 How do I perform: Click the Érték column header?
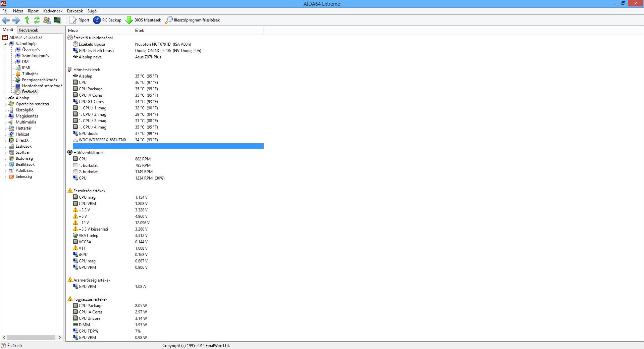[198, 31]
